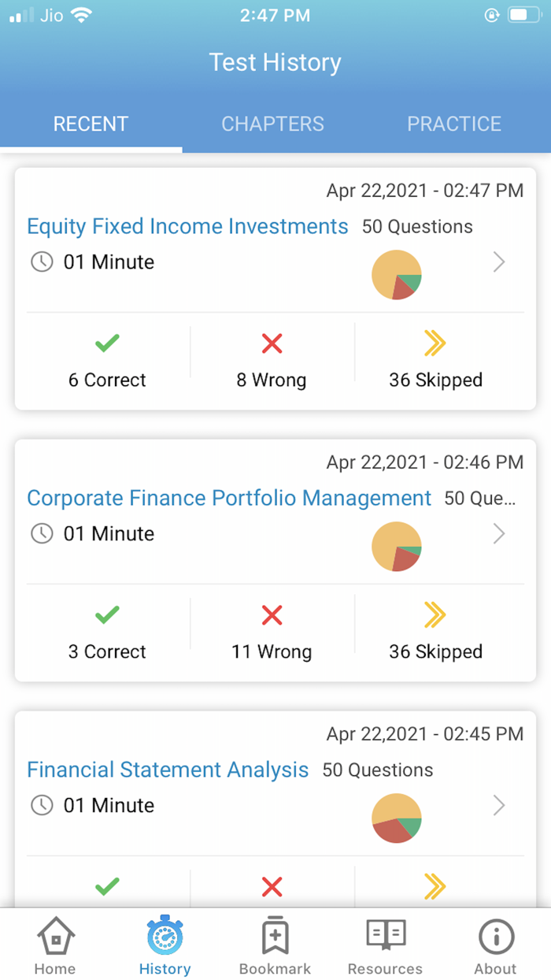Switch to the CHAPTERS tab

tap(272, 124)
